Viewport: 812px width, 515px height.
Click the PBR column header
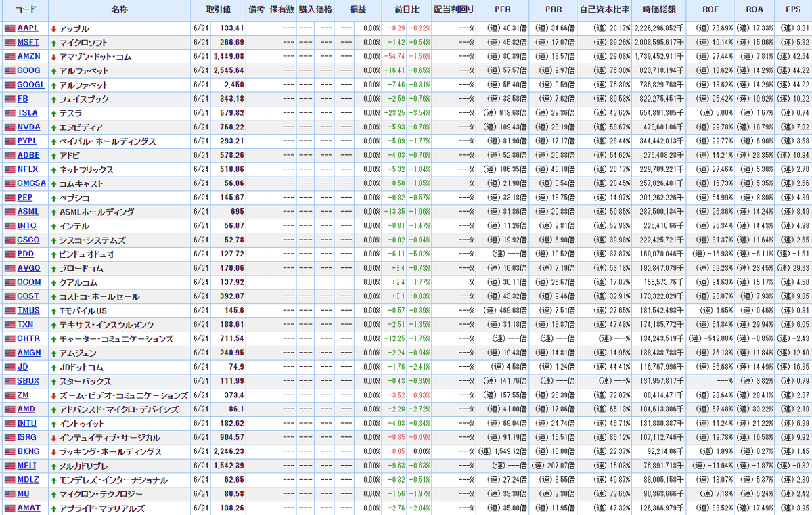pyautogui.click(x=554, y=11)
